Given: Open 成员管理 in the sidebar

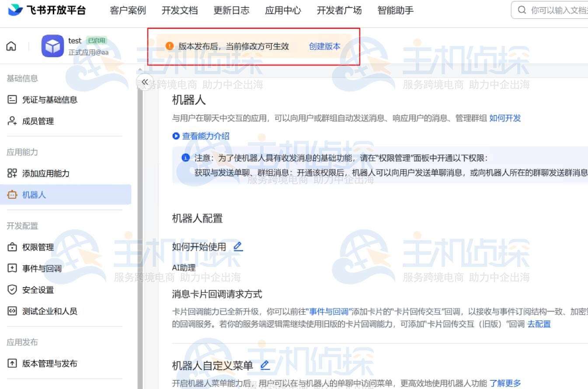Looking at the screenshot, I should point(38,121).
